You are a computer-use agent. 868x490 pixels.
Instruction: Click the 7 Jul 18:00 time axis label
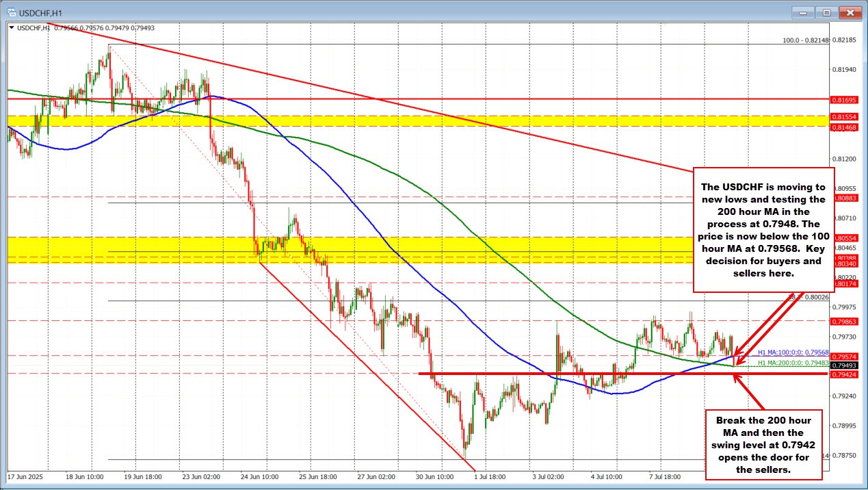pos(664,475)
